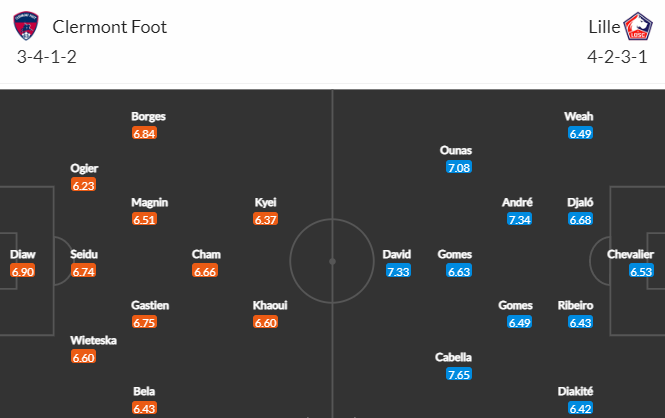Click Diakité's 6.42 rating badge
The image size is (665, 418).
click(x=580, y=408)
